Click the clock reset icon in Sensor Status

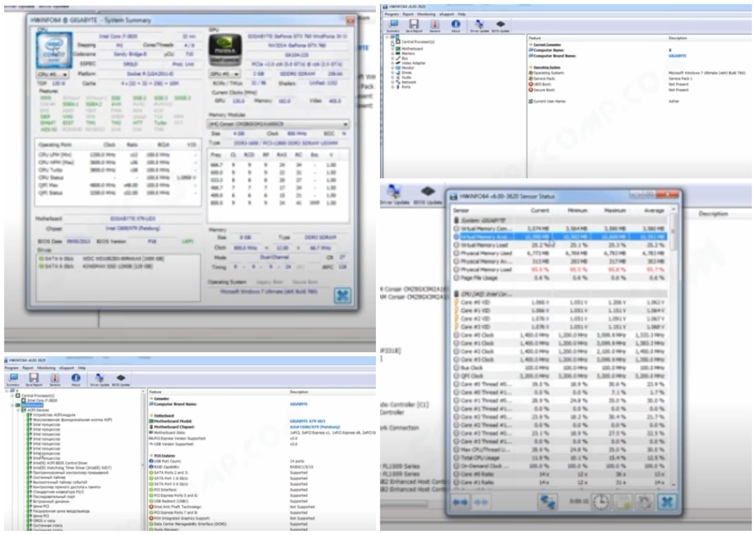601,502
